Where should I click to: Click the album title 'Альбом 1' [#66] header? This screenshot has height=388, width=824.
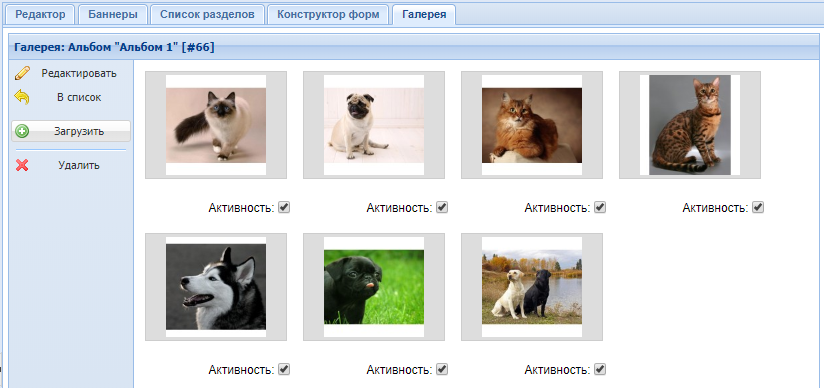coord(114,48)
